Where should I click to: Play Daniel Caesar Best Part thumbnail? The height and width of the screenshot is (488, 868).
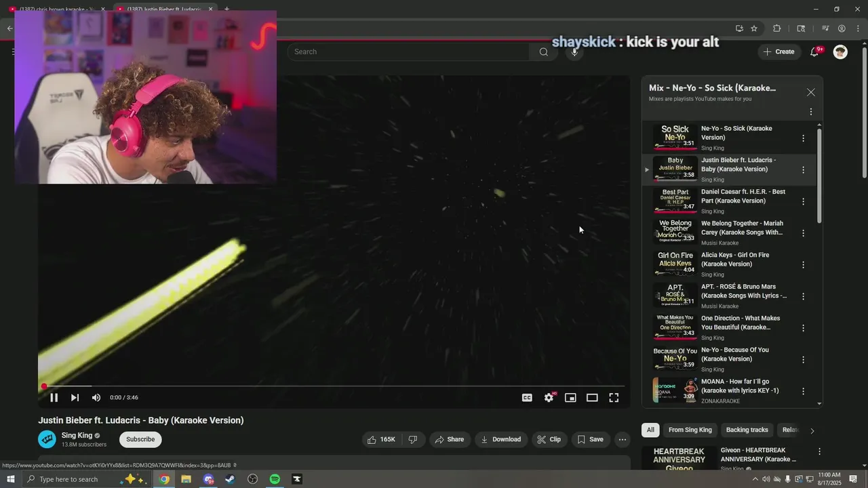click(675, 201)
